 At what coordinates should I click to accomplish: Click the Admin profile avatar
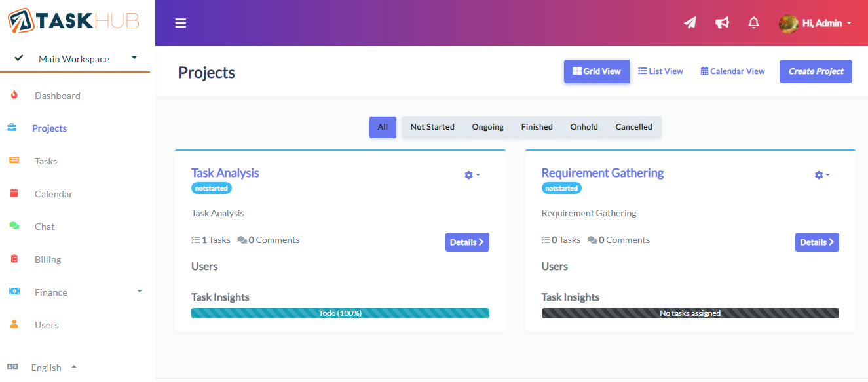pos(788,24)
